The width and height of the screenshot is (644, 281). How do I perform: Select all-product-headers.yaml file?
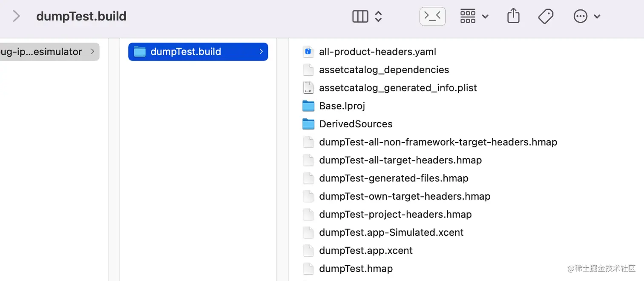coord(377,52)
